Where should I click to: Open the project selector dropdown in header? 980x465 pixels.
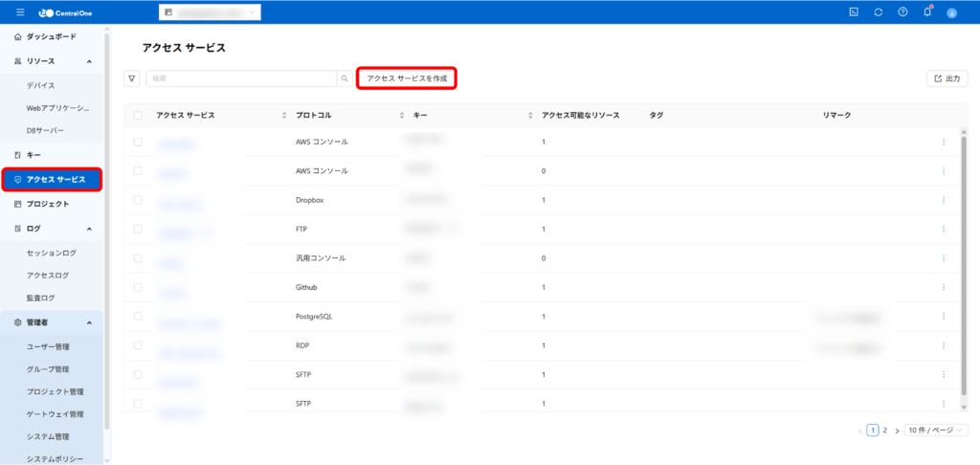pyautogui.click(x=210, y=12)
